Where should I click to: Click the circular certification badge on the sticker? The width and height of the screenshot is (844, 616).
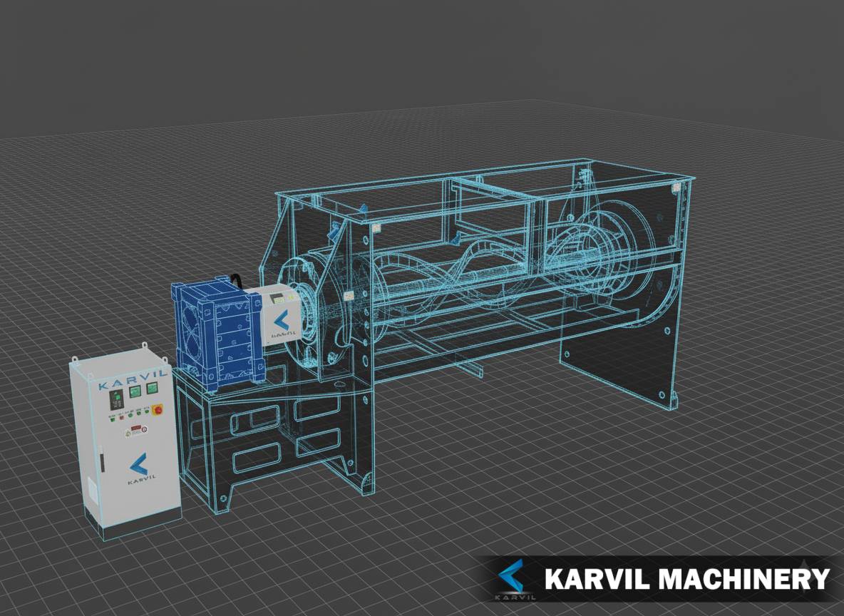click(144, 430)
